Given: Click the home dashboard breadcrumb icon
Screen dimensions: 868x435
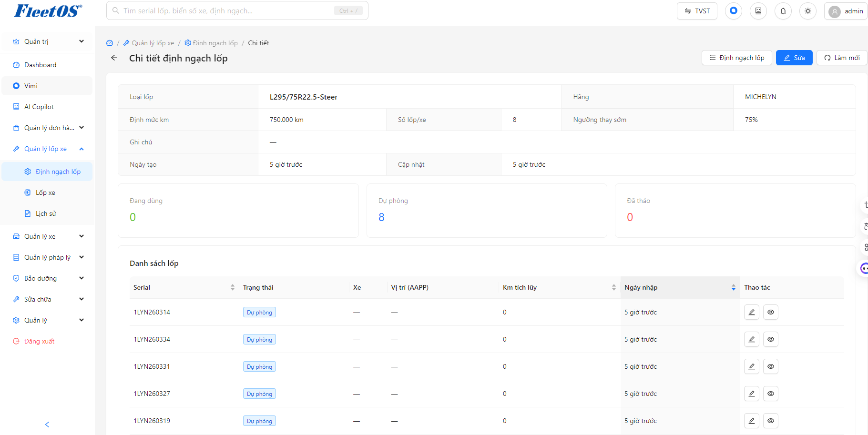Looking at the screenshot, I should (110, 43).
